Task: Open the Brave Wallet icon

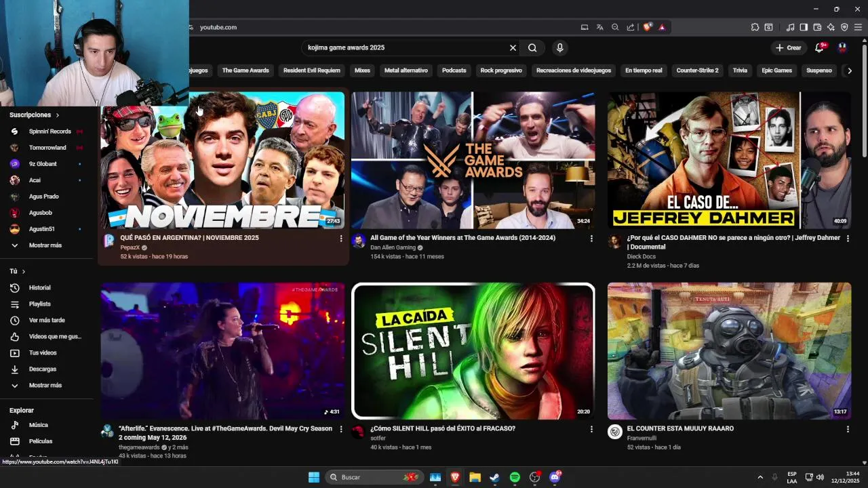Action: [817, 27]
